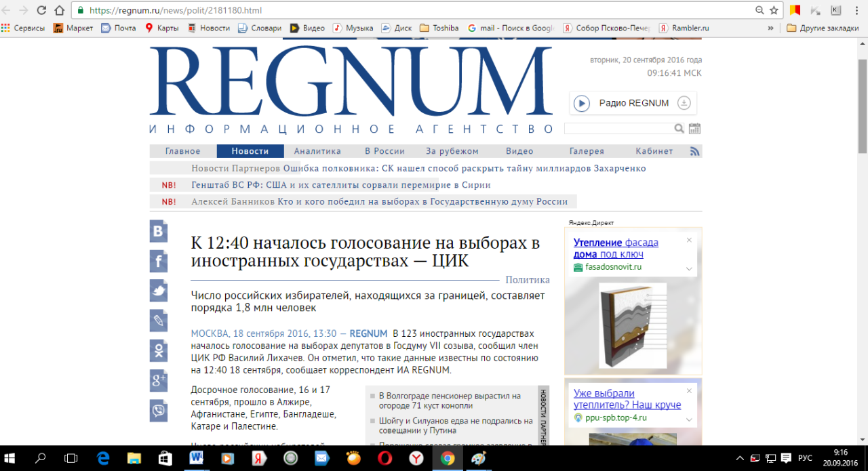Open the Политика category link
Viewport: 868px width, 471px height.
pyautogui.click(x=528, y=280)
